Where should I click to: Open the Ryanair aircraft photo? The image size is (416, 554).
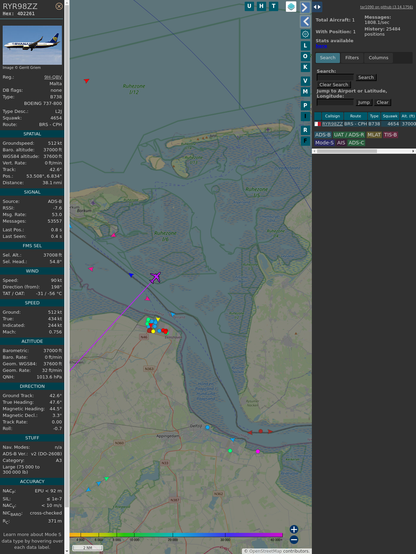tap(32, 45)
